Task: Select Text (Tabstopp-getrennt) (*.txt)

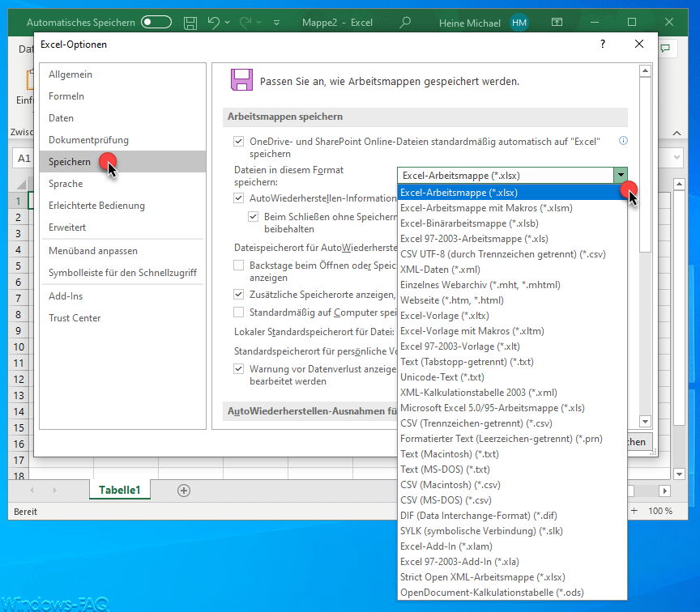Action: click(x=512, y=362)
